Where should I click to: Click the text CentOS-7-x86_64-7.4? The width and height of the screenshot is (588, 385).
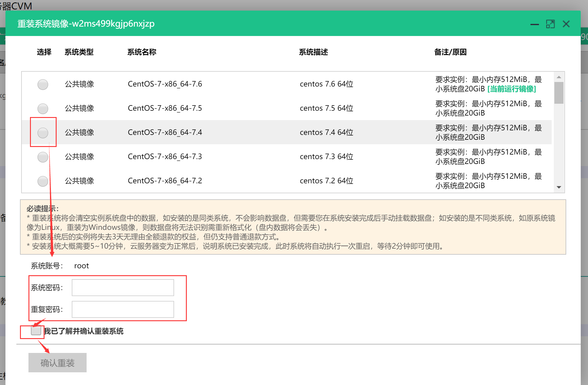tap(165, 132)
